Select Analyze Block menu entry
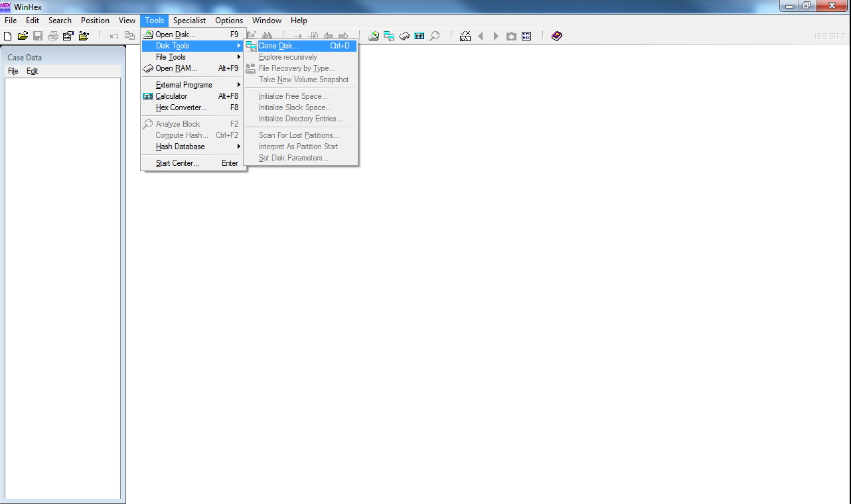Screen dimensions: 851x504 click(x=191, y=124)
